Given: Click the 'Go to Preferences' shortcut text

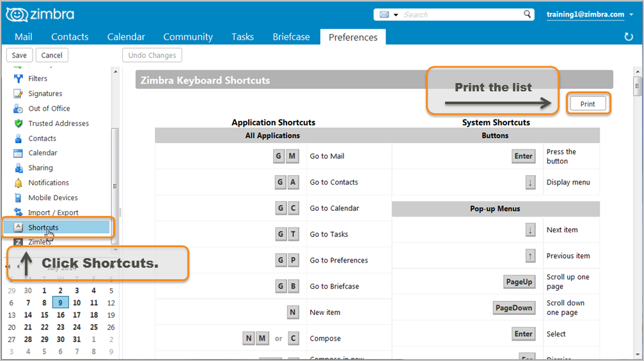Looking at the screenshot, I should point(339,260).
